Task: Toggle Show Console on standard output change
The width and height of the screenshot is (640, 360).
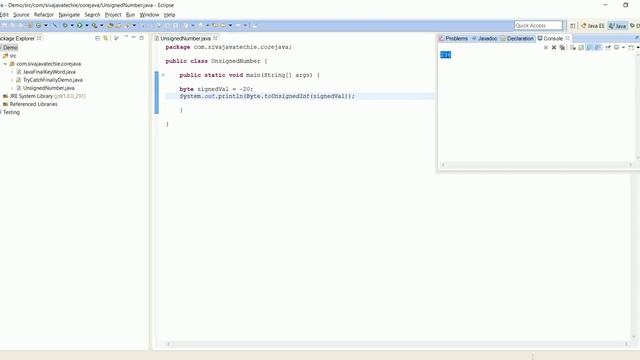Action: [x=589, y=48]
